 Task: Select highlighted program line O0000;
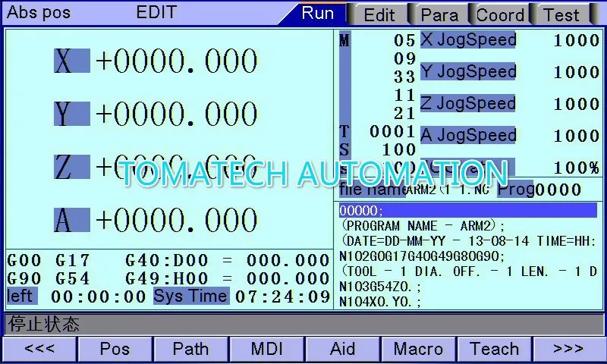coord(468,210)
